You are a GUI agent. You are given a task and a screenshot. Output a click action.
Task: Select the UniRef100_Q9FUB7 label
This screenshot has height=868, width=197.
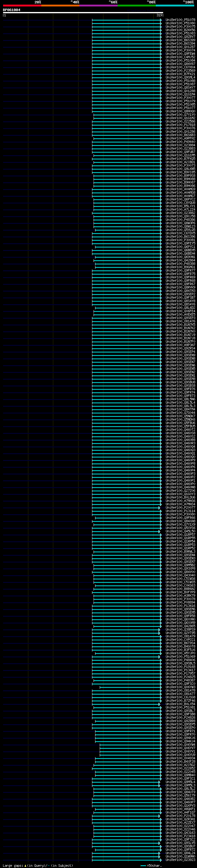[x=180, y=152]
